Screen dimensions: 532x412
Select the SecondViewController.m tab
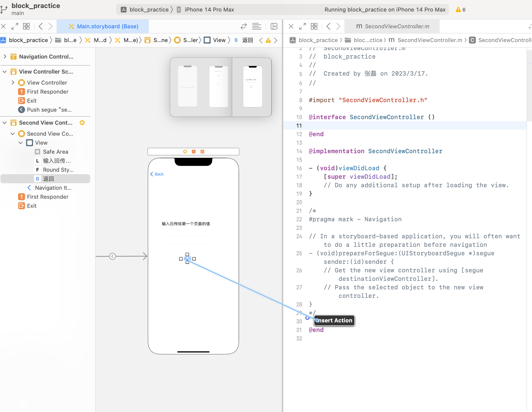(392, 26)
